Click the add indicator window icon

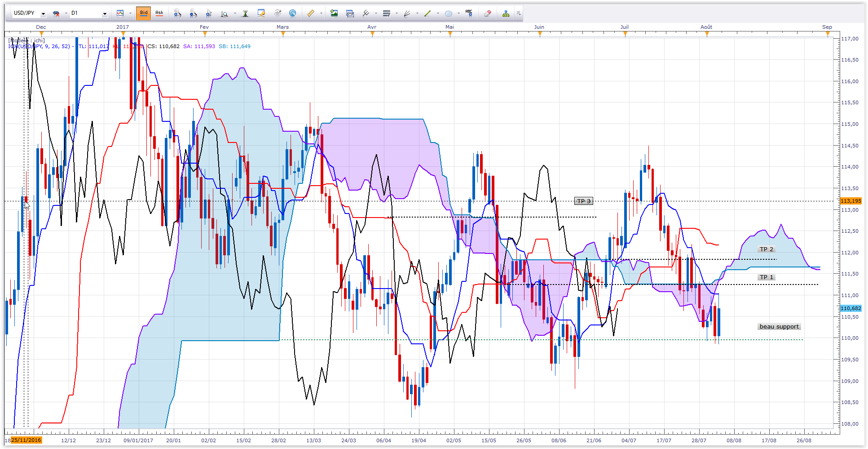(x=350, y=13)
